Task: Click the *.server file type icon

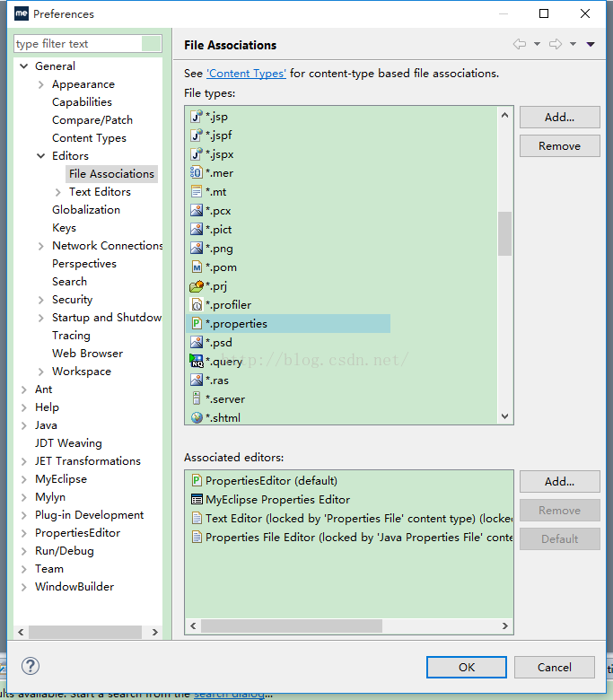Action: pyautogui.click(x=197, y=398)
